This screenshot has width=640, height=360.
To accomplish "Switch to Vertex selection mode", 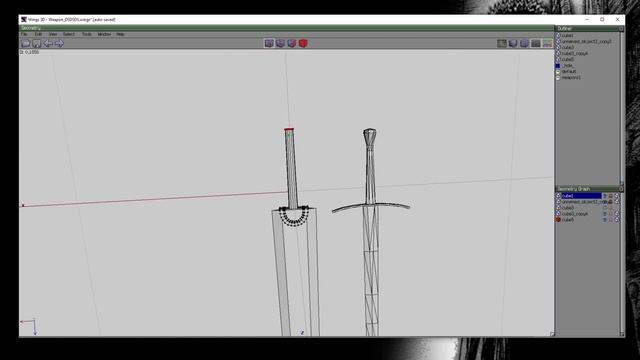I will 269,43.
